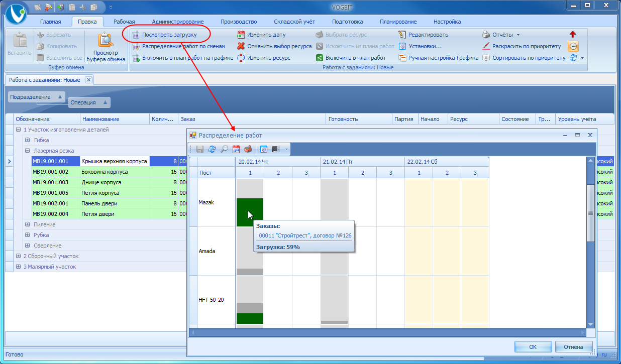621x364 pixels.
Task: Open dialog toolbar options dropdown arrow
Action: [286, 149]
